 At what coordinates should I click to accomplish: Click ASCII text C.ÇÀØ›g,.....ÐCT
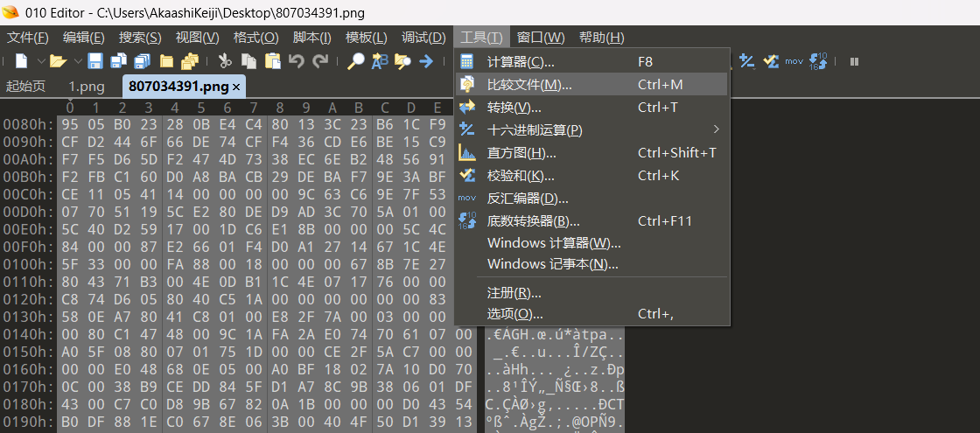(555, 404)
